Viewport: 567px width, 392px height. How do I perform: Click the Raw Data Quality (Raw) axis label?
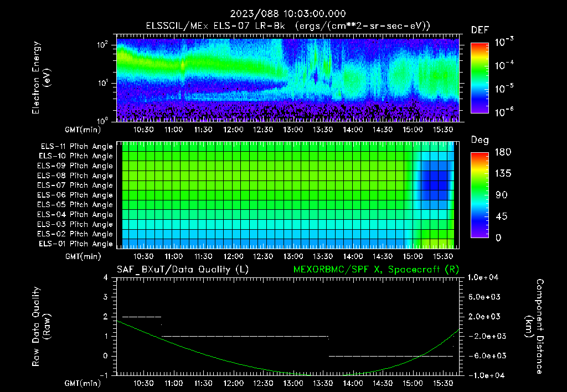pyautogui.click(x=41, y=327)
